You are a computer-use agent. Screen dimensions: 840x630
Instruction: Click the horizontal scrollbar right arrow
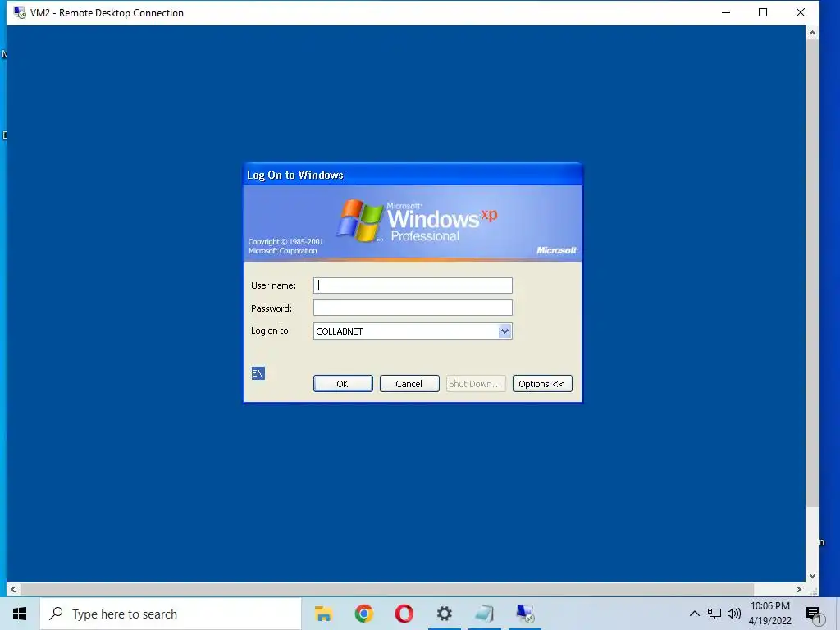[799, 589]
